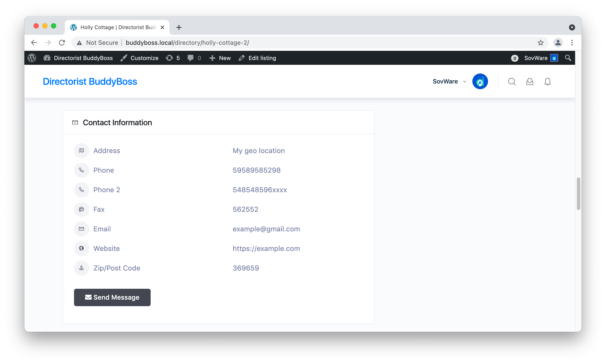Click the SovWare user avatar in the header
The height and width of the screenshot is (364, 606).
[x=480, y=81]
